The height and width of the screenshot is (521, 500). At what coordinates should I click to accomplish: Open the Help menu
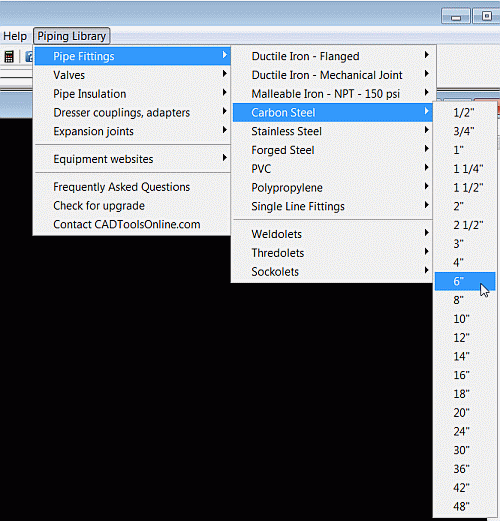tap(15, 36)
